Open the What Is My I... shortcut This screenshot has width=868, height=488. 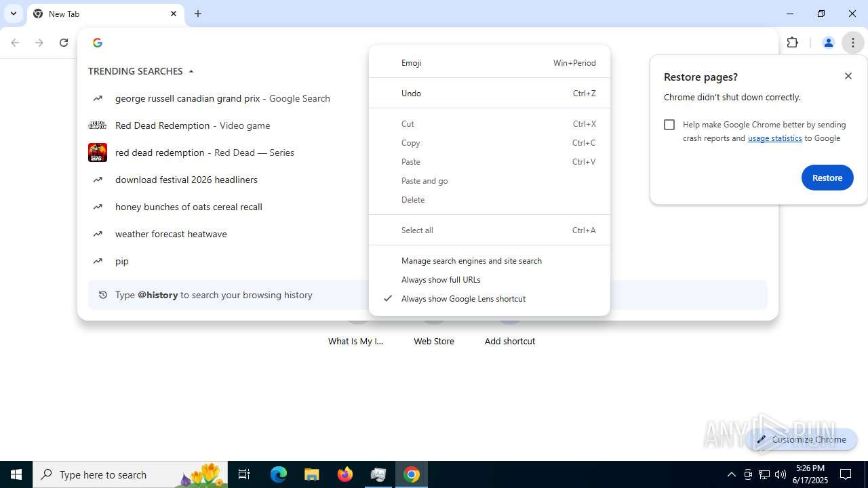(x=356, y=341)
